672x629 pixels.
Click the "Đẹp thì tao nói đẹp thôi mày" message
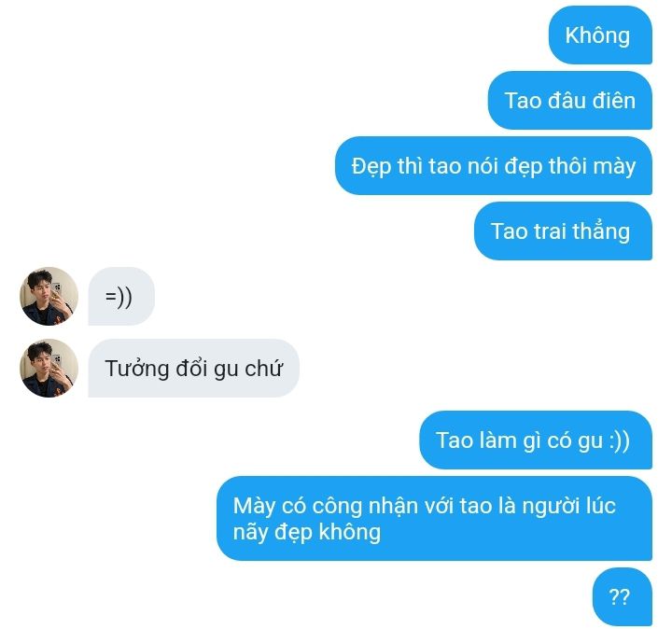click(494, 166)
